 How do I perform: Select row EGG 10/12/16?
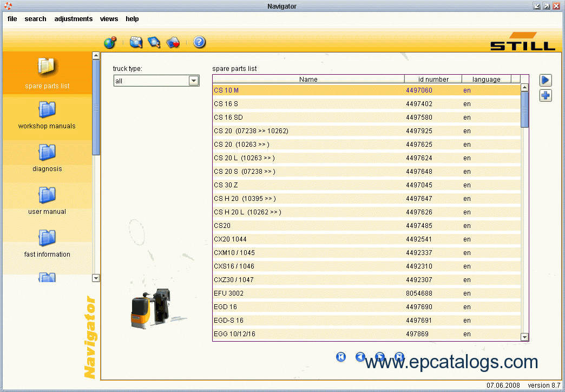pos(366,334)
